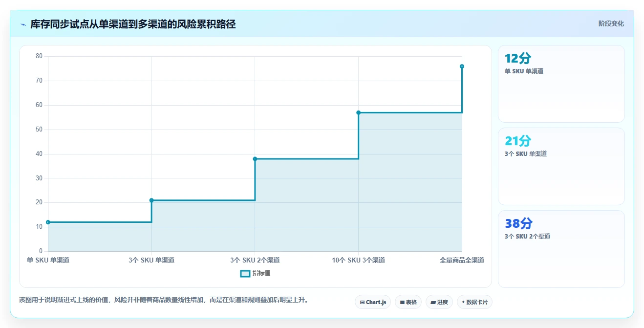Click the Chart.js tag chip
Screen dimensions: 644x328
click(373, 302)
